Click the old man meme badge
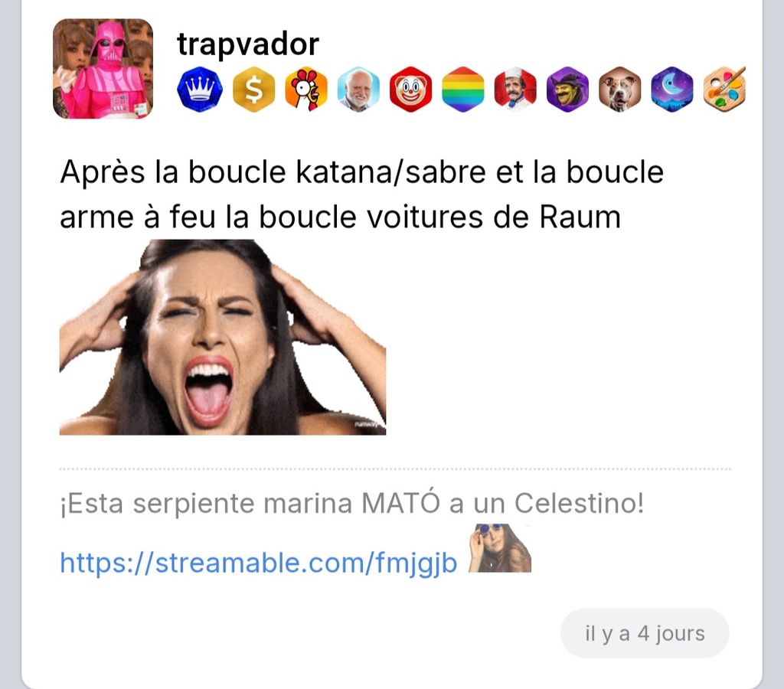 tap(358, 89)
